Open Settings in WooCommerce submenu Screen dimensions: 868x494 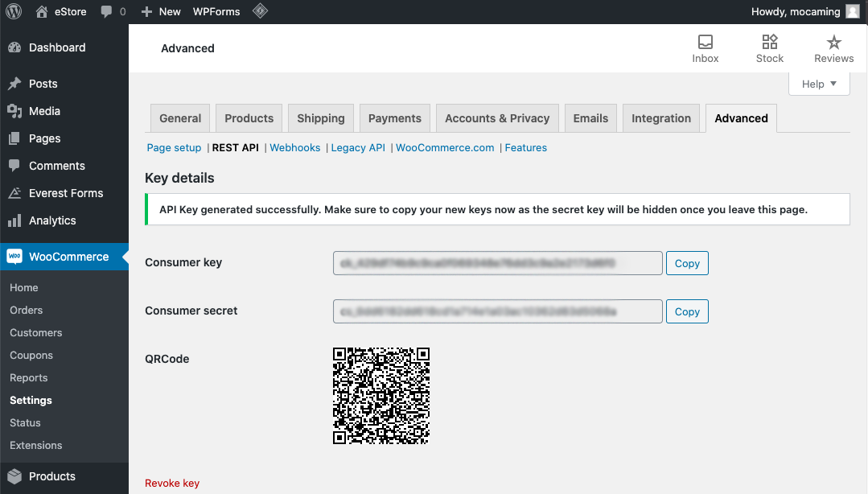click(x=31, y=401)
